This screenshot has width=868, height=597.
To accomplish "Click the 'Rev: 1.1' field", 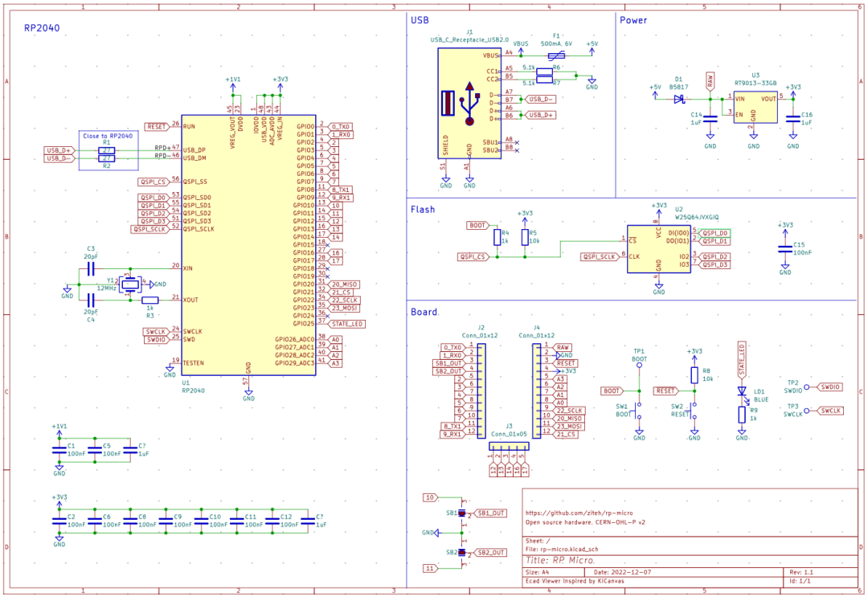I will [801, 572].
